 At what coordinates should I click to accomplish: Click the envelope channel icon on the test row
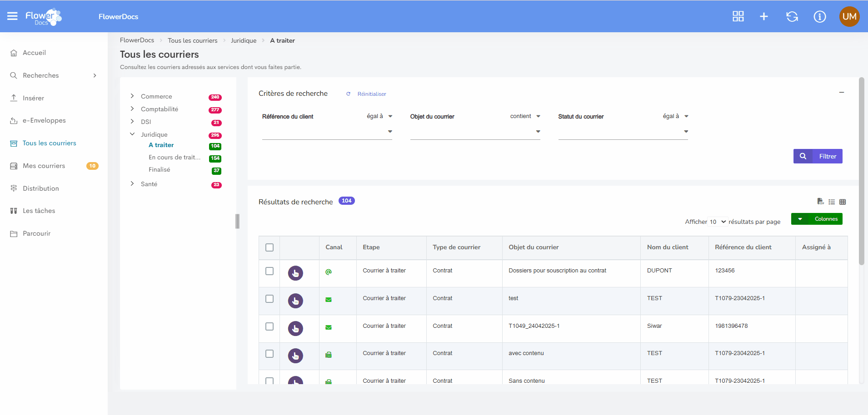pyautogui.click(x=329, y=300)
